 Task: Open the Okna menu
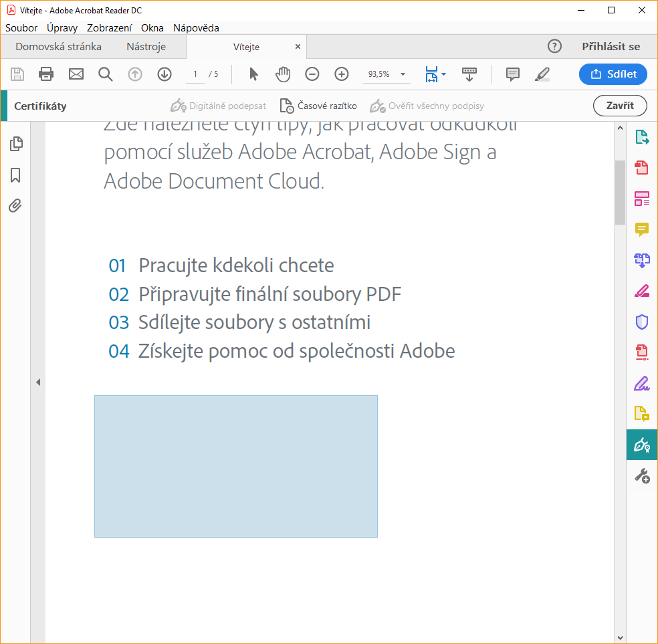point(152,27)
